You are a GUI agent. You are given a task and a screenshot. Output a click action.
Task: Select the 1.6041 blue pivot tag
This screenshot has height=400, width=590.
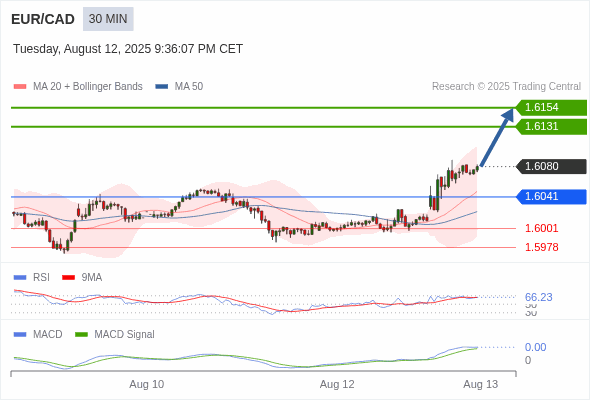[x=551, y=196]
